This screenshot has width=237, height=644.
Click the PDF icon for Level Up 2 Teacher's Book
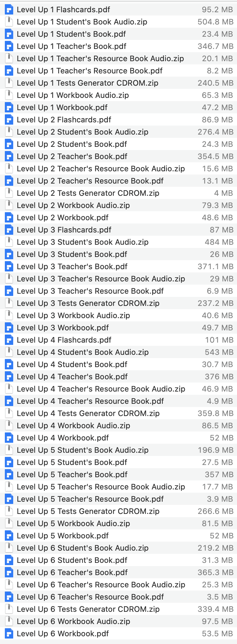(x=9, y=156)
